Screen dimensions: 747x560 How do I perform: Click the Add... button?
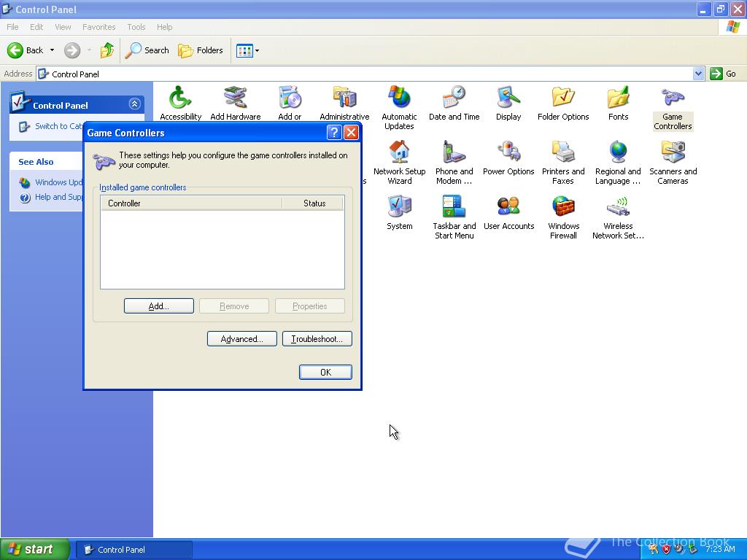tap(158, 306)
